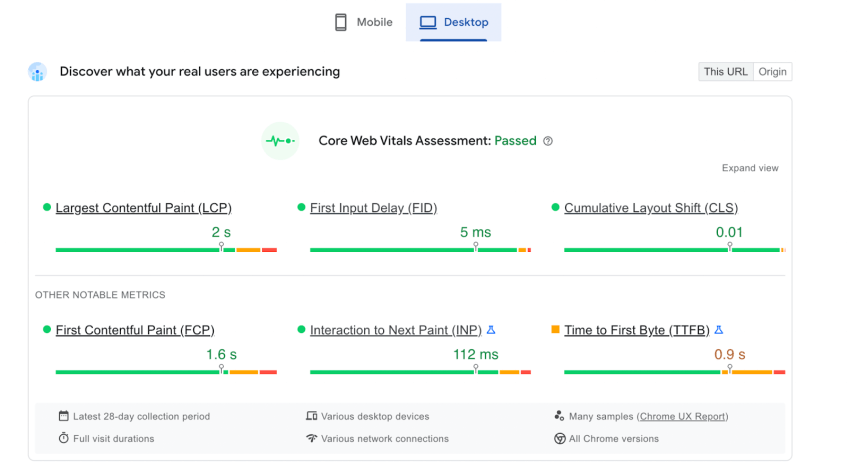The image size is (849, 470).
Task: Switch to the Origin data view
Action: coord(772,72)
